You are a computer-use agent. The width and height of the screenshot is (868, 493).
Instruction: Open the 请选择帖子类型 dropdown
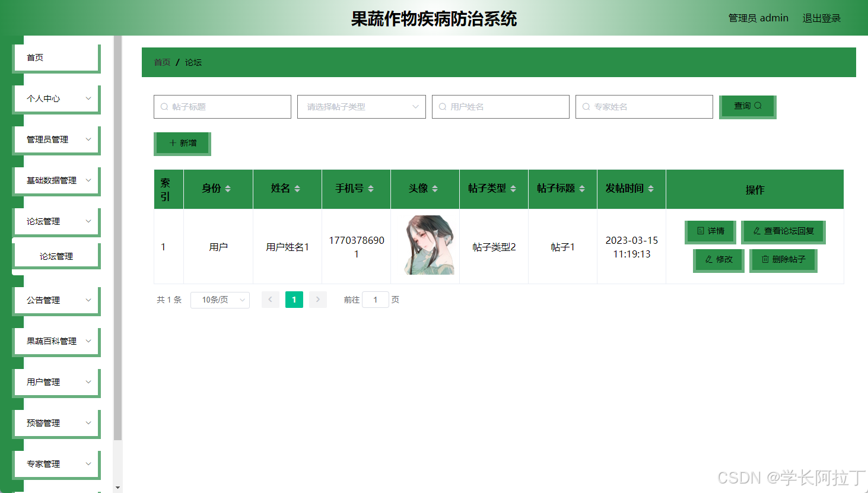[361, 107]
